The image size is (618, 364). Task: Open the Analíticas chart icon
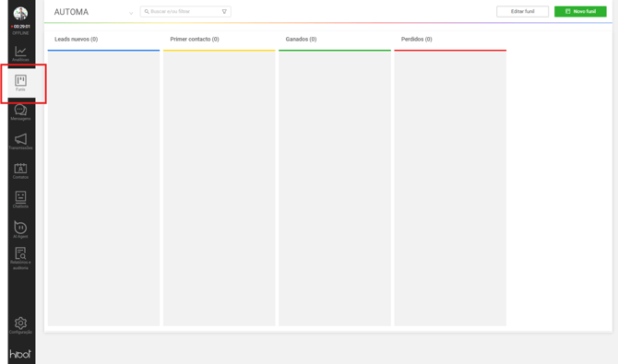[20, 52]
